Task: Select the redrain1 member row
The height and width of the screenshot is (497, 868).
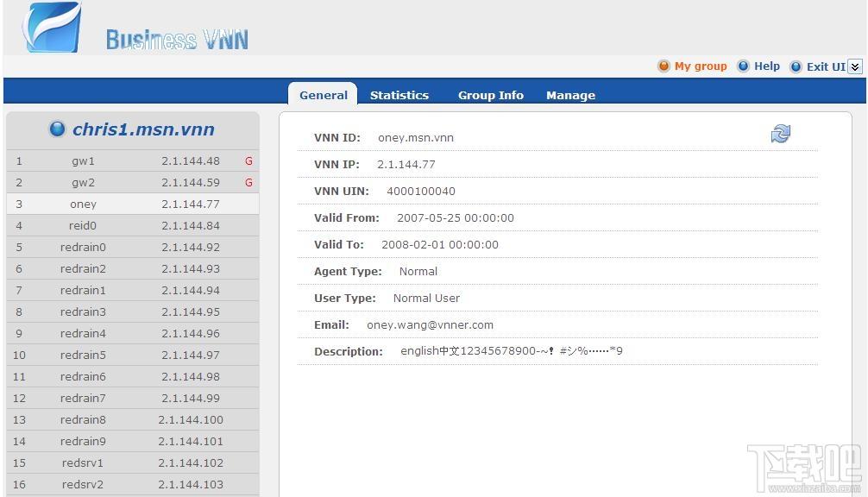Action: tap(133, 291)
